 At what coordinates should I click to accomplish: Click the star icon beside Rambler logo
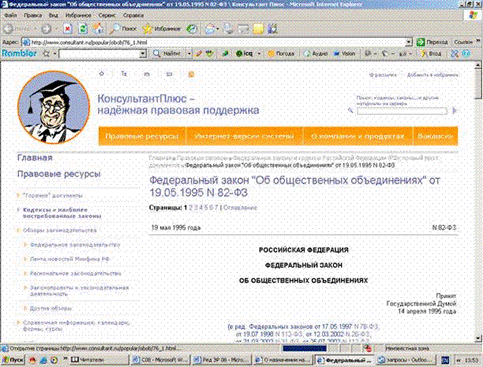tap(46, 53)
